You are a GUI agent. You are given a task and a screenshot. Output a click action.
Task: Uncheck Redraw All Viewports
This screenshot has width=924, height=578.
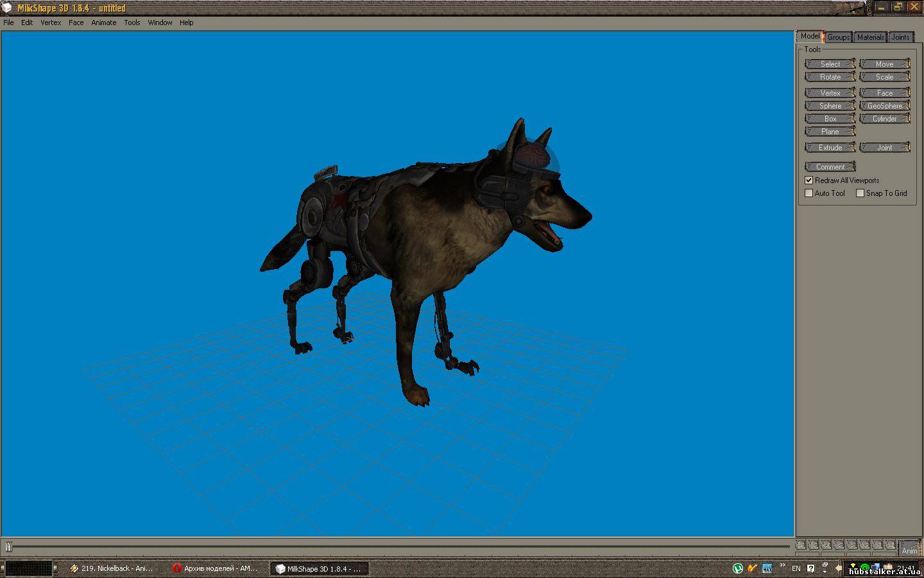(809, 180)
